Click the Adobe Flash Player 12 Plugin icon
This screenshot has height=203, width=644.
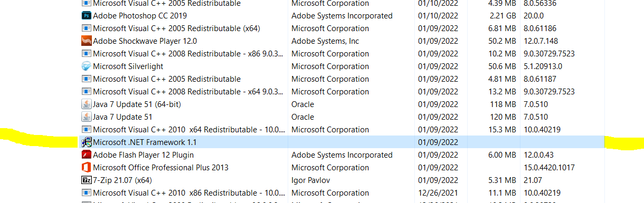pos(87,155)
